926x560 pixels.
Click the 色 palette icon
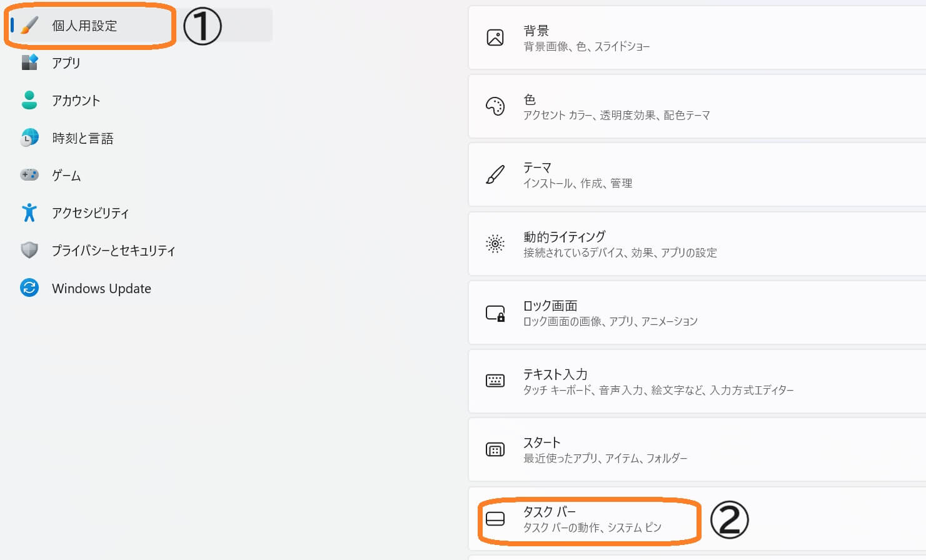tap(495, 106)
